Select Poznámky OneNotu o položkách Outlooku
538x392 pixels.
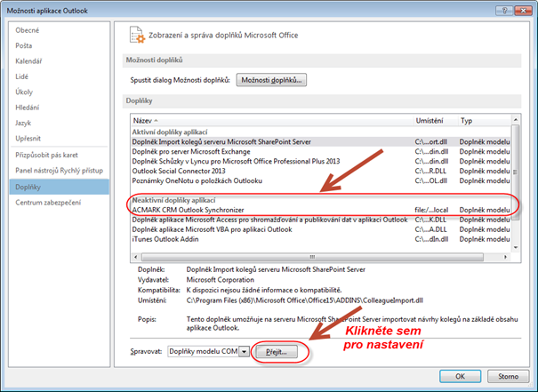321,180
